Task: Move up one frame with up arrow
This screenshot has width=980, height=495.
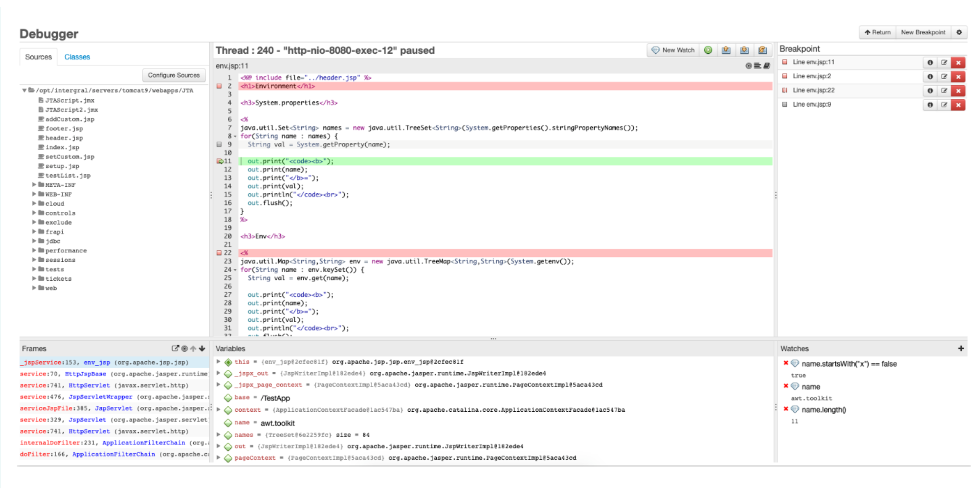Action: [193, 348]
